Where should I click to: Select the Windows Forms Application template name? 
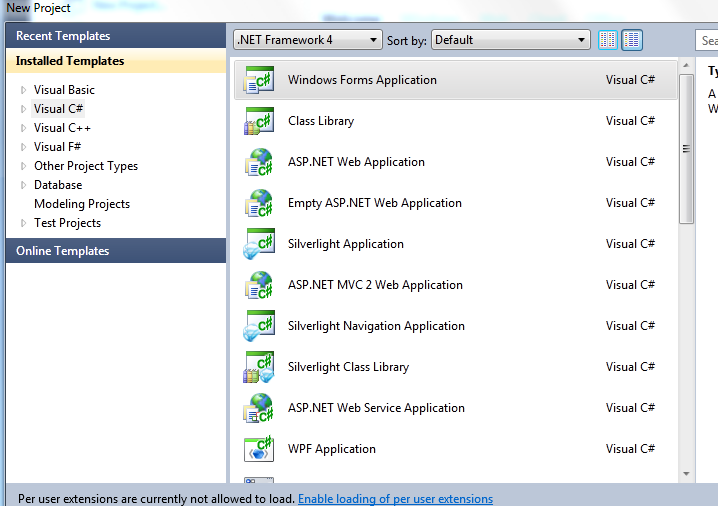pos(362,80)
